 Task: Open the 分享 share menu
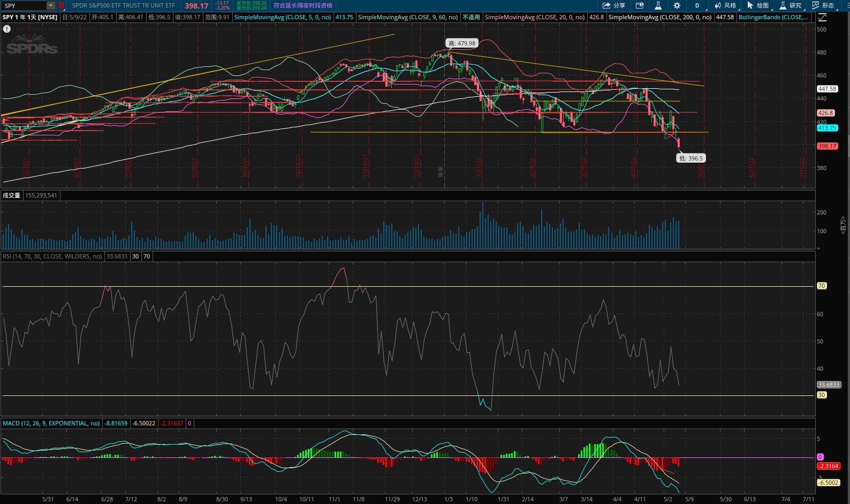point(614,5)
